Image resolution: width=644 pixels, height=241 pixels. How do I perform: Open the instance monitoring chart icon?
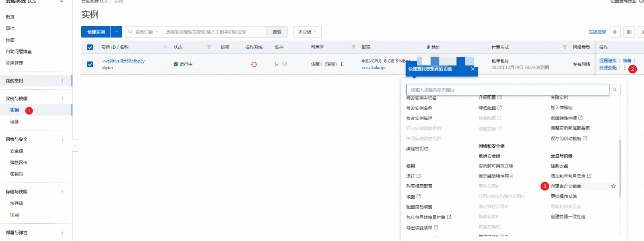tap(277, 64)
